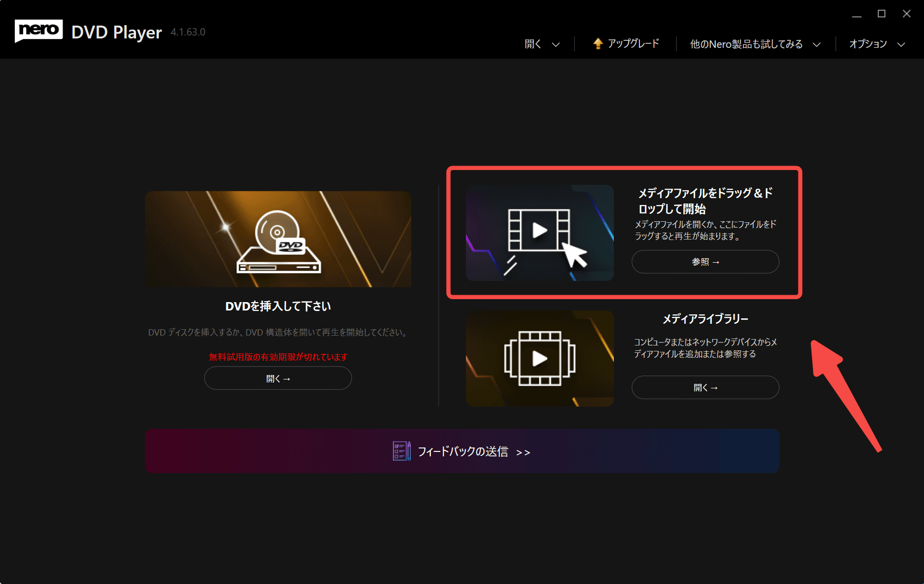Click the DVD Player title text
The width and height of the screenshot is (924, 584).
116,32
